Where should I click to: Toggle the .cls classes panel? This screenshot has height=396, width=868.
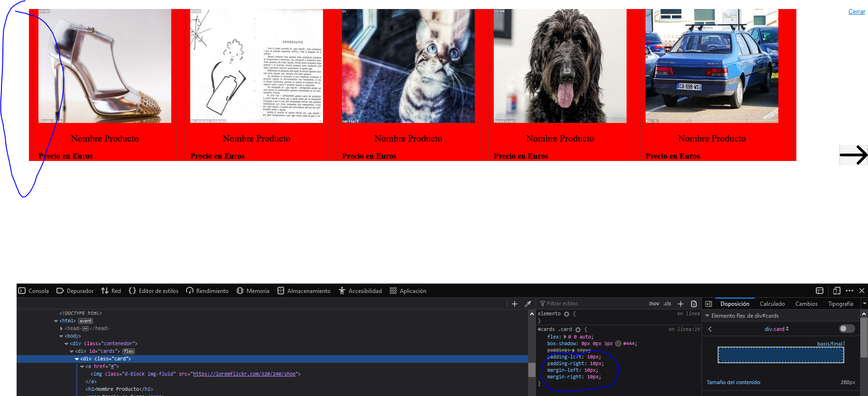click(x=667, y=303)
